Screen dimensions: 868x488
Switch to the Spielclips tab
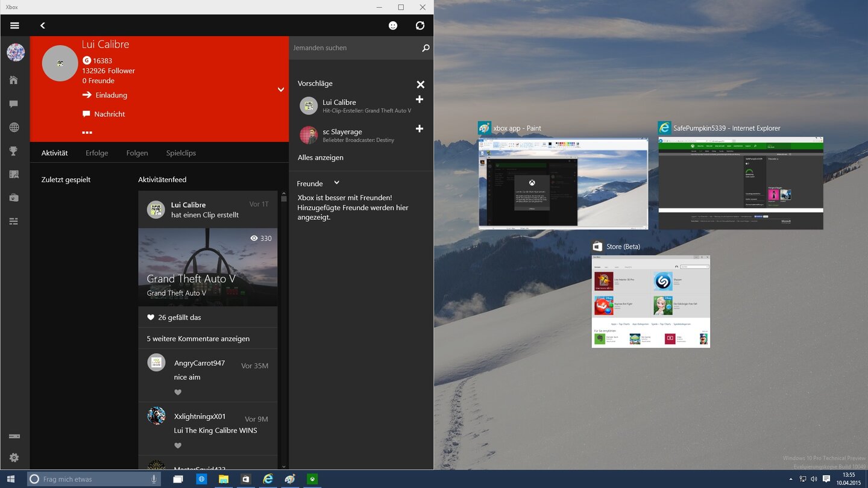point(181,153)
